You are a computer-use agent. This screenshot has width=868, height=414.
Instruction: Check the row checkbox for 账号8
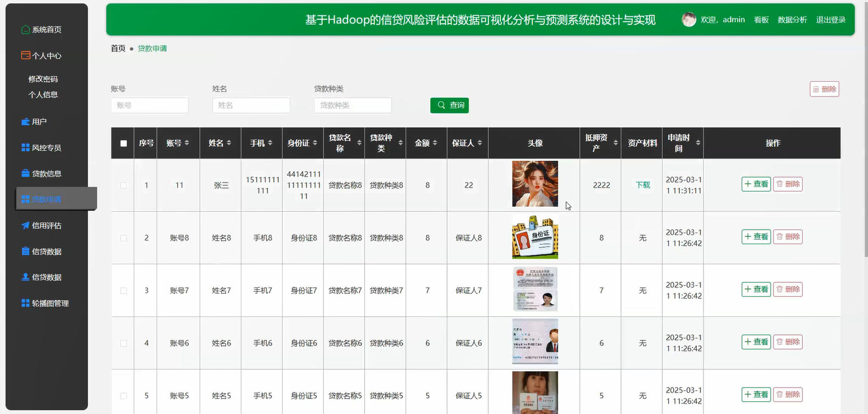(x=123, y=238)
